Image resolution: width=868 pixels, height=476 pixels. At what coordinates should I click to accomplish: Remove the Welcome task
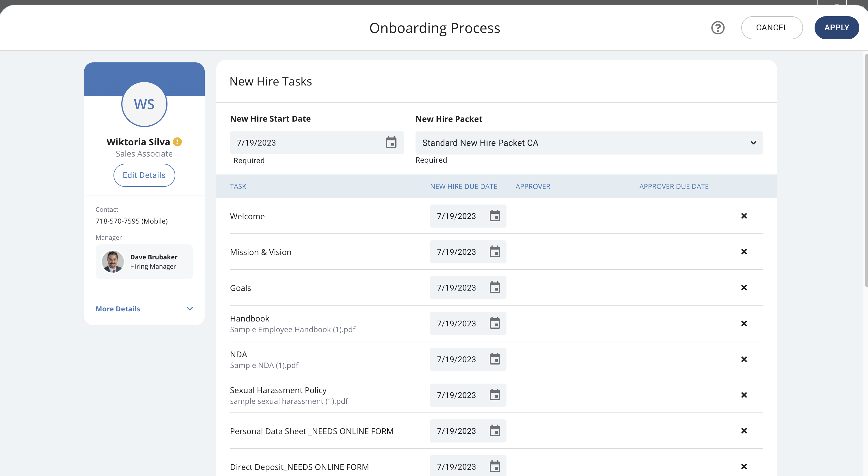tap(744, 216)
